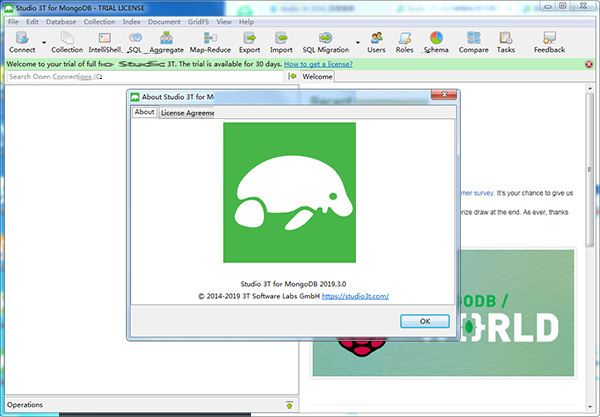Screen dimensions: 600x417
Task: Click the Export toolbar icon
Action: click(249, 41)
